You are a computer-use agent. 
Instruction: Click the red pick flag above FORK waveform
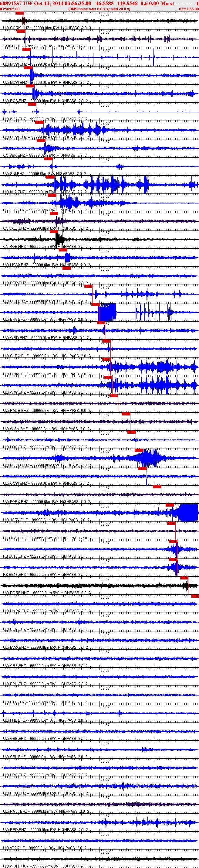(157, 486)
